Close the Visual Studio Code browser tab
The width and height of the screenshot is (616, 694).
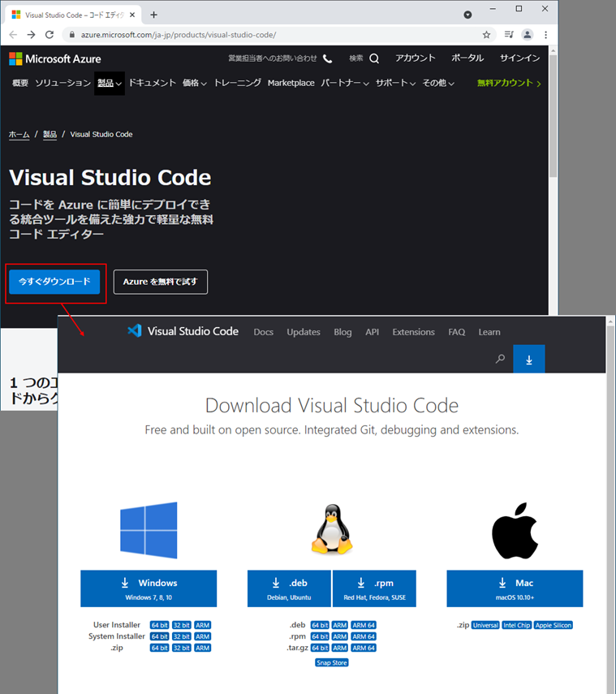point(132,15)
